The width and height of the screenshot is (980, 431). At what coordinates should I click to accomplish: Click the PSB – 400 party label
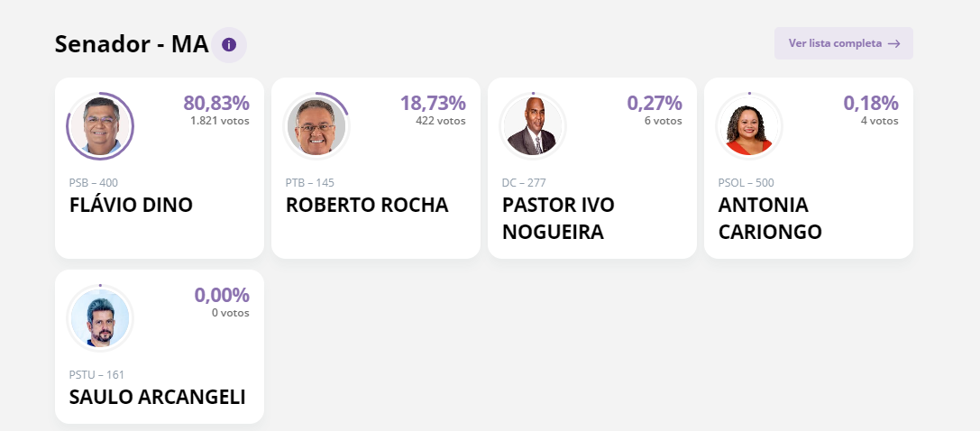(94, 183)
